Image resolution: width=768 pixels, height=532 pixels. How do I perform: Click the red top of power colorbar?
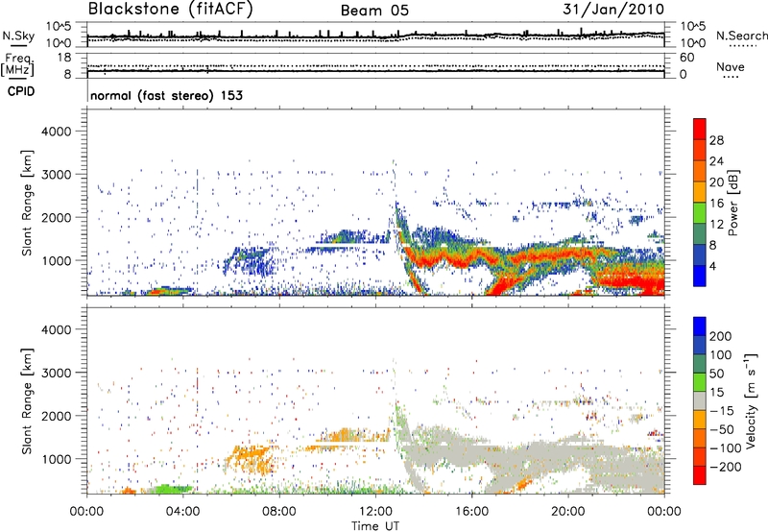pos(700,129)
